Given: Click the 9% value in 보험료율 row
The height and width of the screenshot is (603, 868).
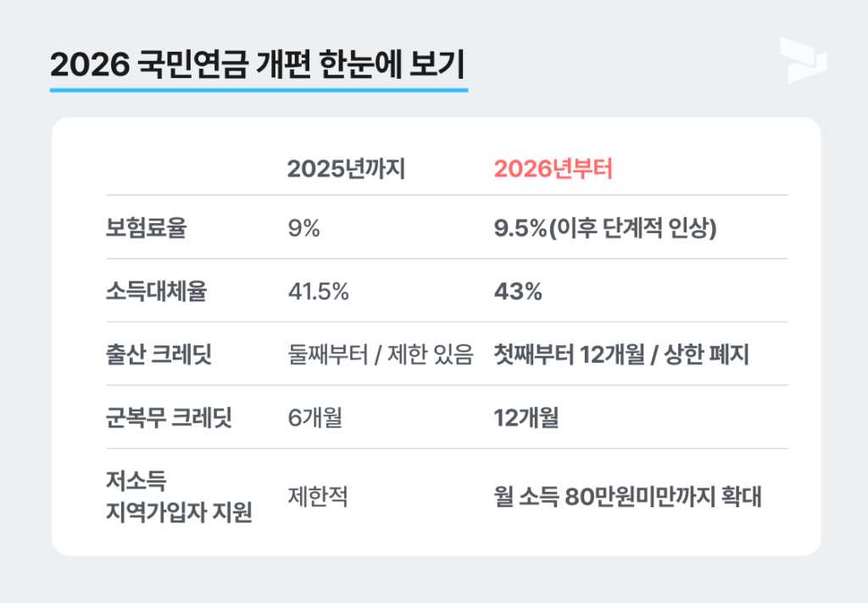Looking at the screenshot, I should (x=303, y=228).
